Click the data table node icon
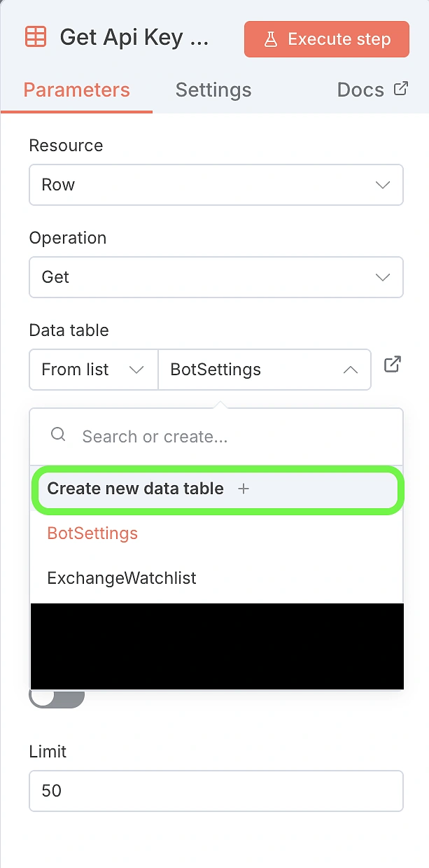 pyautogui.click(x=36, y=37)
